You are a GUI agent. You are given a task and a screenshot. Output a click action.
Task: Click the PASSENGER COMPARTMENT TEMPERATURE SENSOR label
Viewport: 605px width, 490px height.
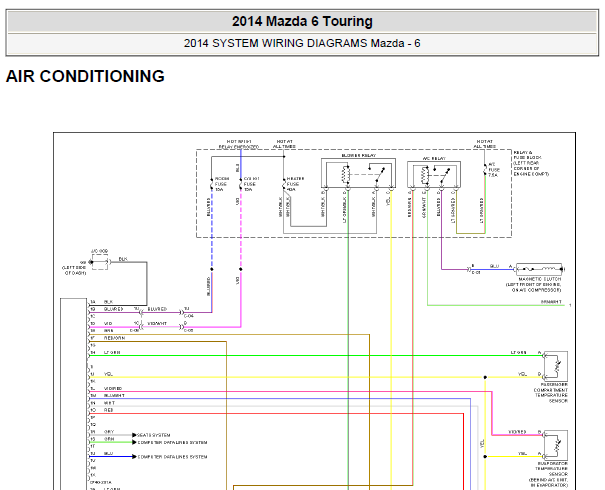coord(551,393)
